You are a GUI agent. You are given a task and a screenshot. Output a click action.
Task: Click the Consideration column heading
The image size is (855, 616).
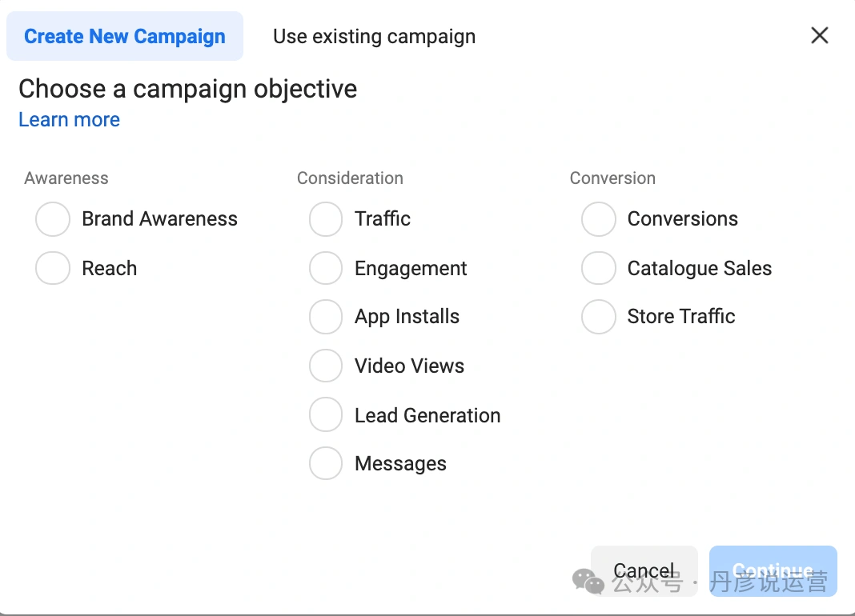pyautogui.click(x=350, y=178)
